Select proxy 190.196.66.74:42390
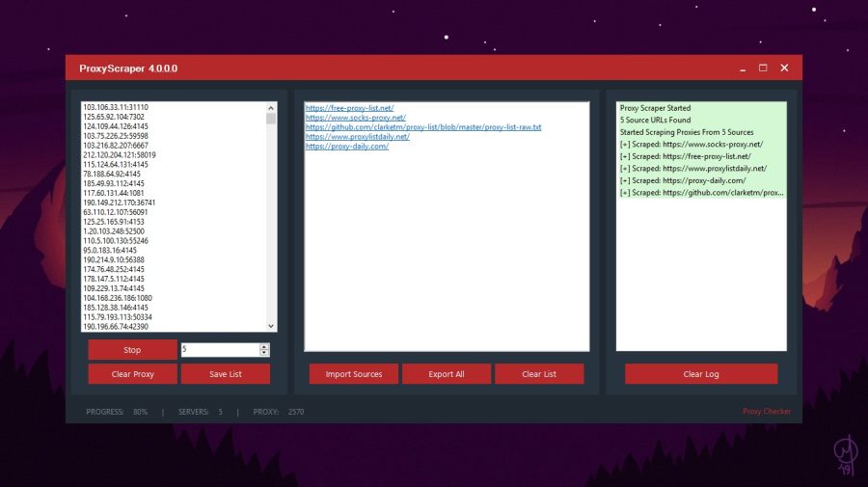Image resolution: width=868 pixels, height=487 pixels. click(x=116, y=327)
